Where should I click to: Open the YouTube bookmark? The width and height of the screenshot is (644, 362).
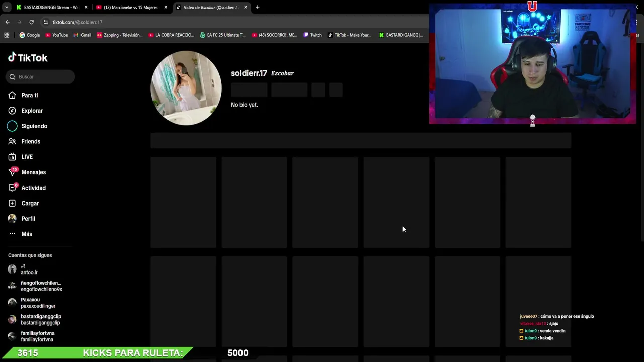[x=56, y=35]
